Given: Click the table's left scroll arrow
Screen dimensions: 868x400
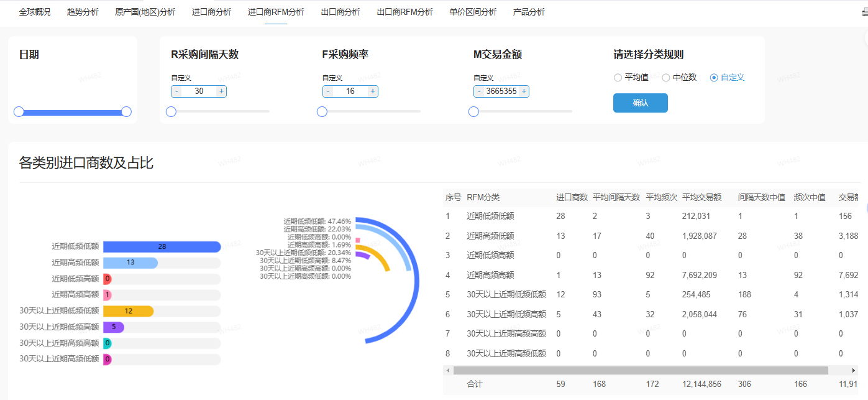Looking at the screenshot, I should point(449,371).
